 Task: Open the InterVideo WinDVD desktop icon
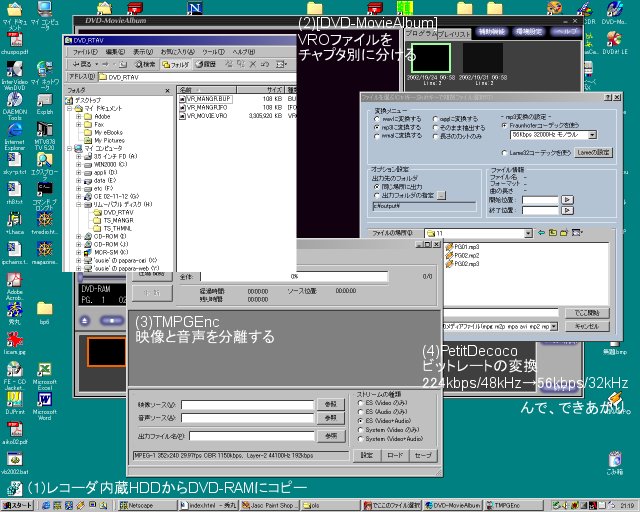point(15,75)
